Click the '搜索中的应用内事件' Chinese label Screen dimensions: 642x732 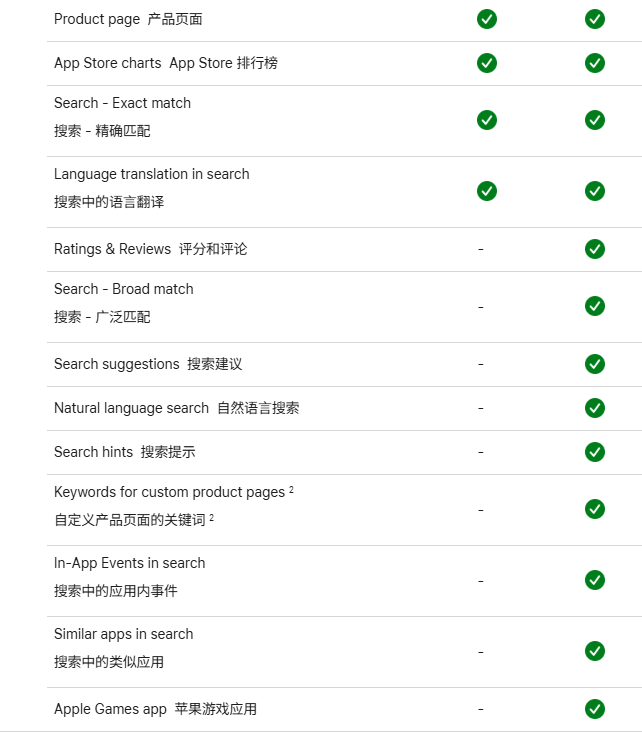point(116,591)
